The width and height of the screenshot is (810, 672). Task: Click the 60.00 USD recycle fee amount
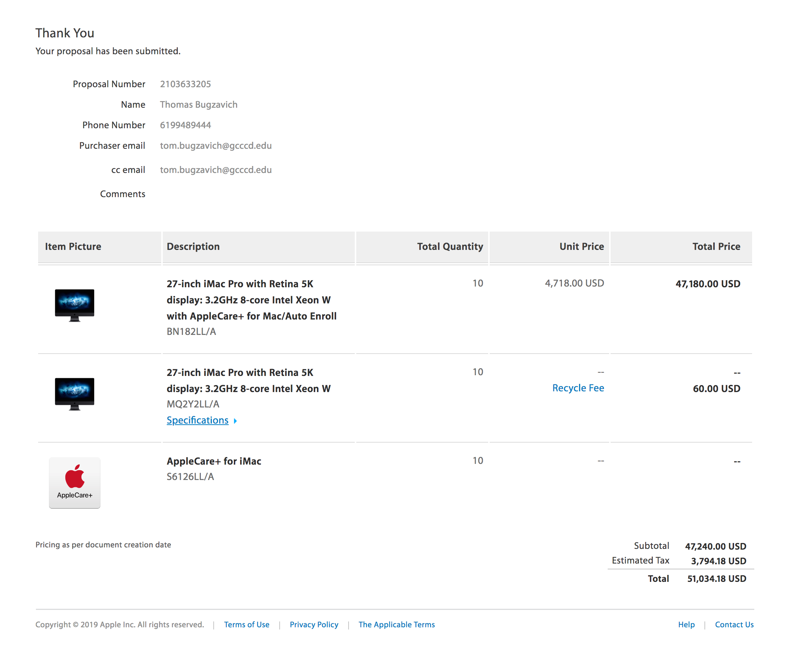tap(716, 389)
